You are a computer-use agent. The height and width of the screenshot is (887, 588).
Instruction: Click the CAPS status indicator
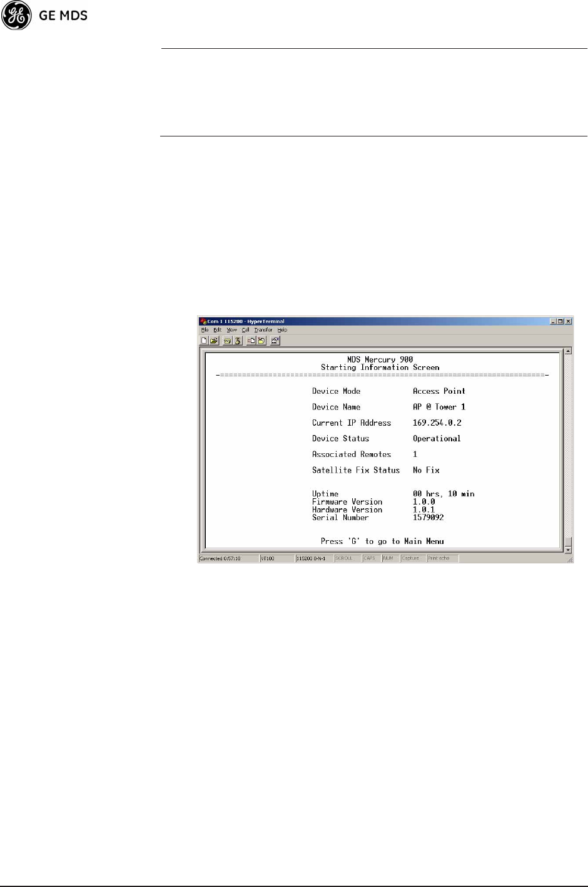[x=371, y=558]
